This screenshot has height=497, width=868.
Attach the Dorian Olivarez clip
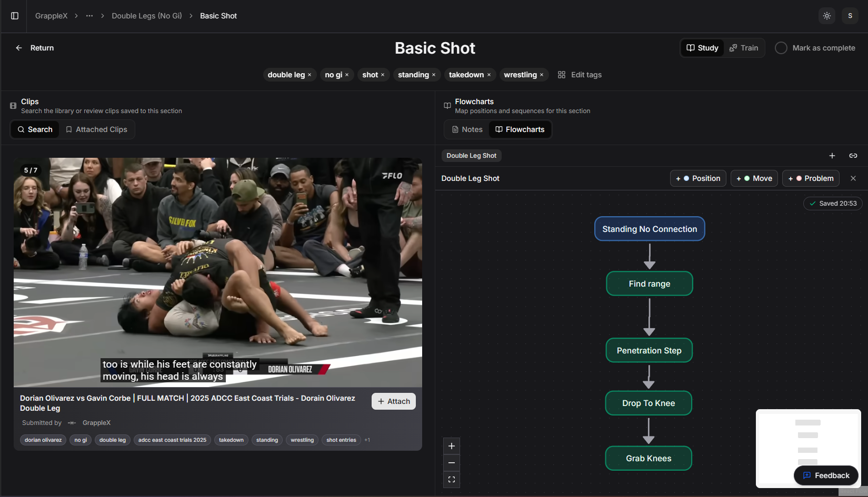click(x=394, y=401)
